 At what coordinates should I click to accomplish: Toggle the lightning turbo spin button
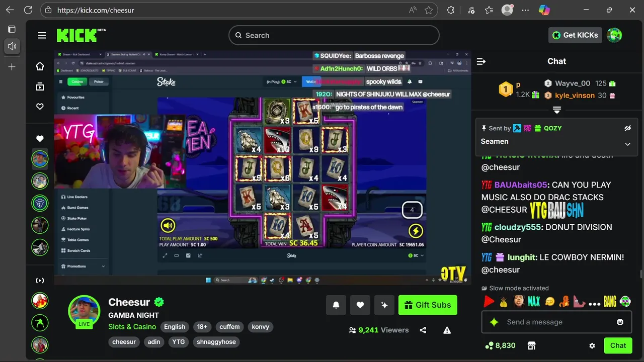(416, 231)
